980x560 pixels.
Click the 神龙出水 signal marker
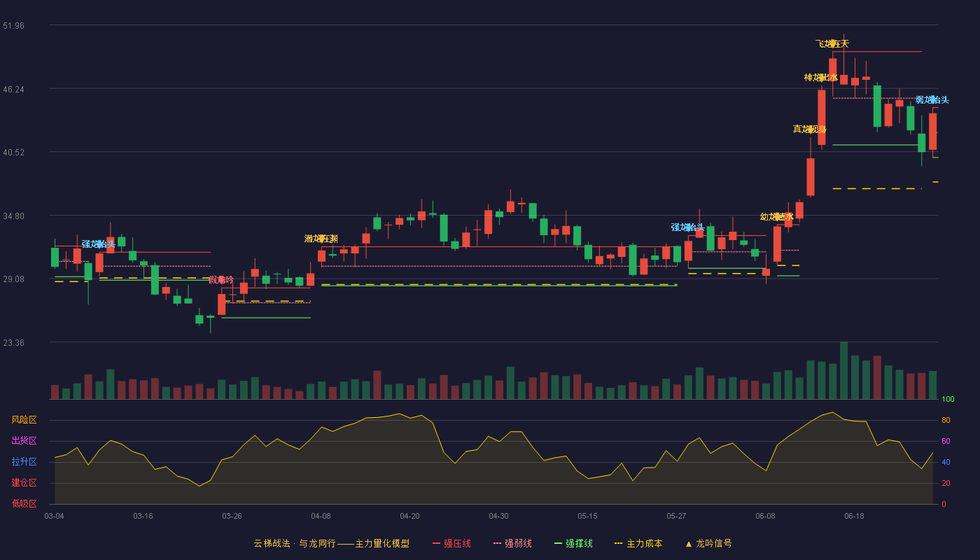821,78
